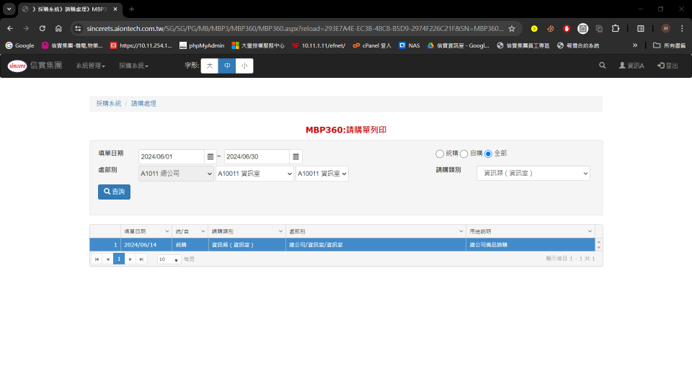The image size is (692, 371).
Task: Open the 10 items per page dropdown
Action: tap(169, 259)
